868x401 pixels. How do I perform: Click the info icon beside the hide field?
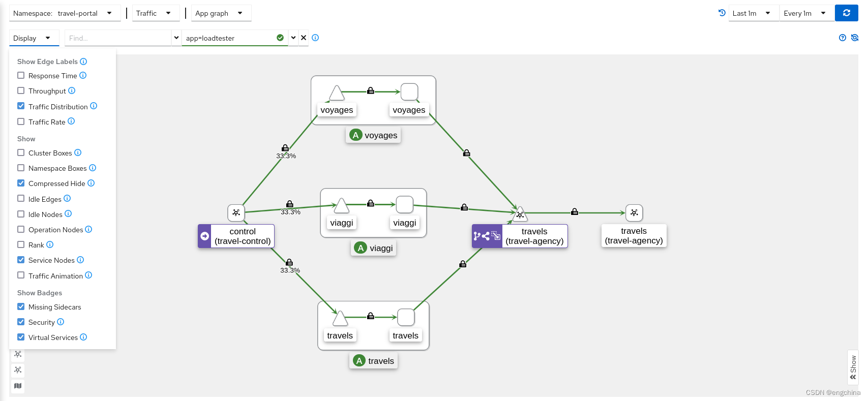pos(315,38)
